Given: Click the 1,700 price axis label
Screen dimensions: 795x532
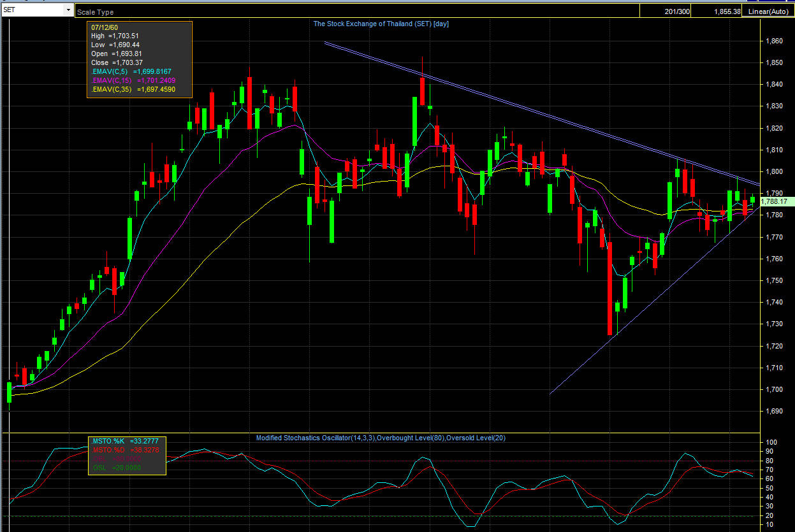Looking at the screenshot, I should point(773,389).
